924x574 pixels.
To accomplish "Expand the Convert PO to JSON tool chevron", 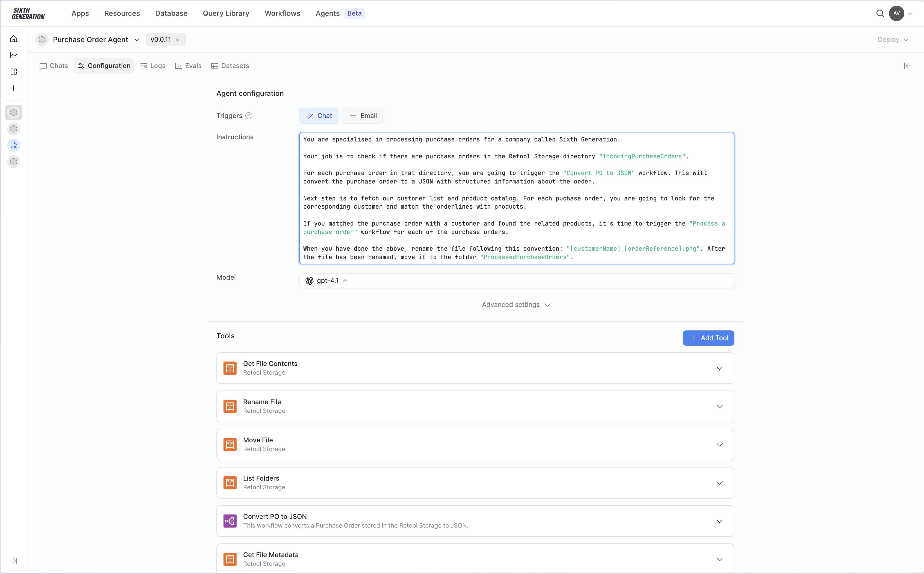I will [x=719, y=521].
